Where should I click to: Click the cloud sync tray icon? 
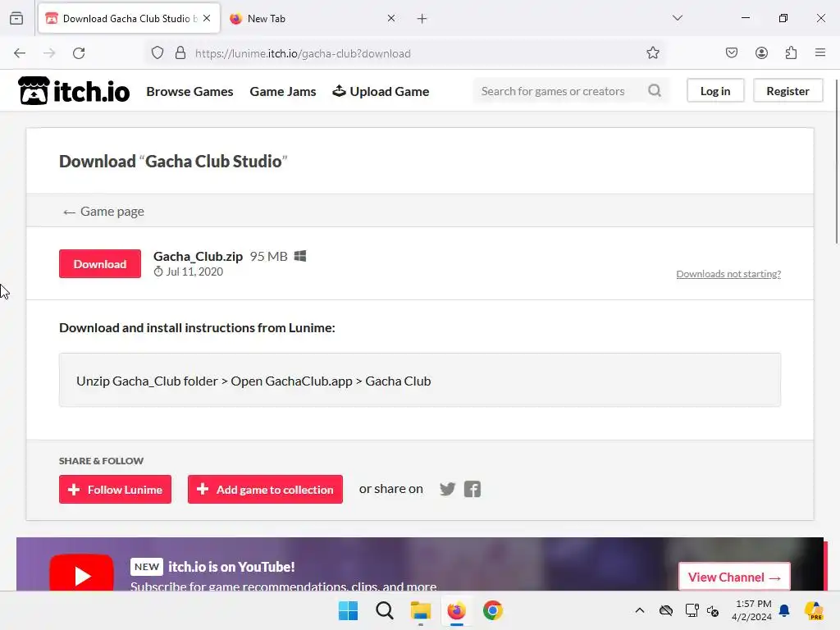tap(666, 610)
